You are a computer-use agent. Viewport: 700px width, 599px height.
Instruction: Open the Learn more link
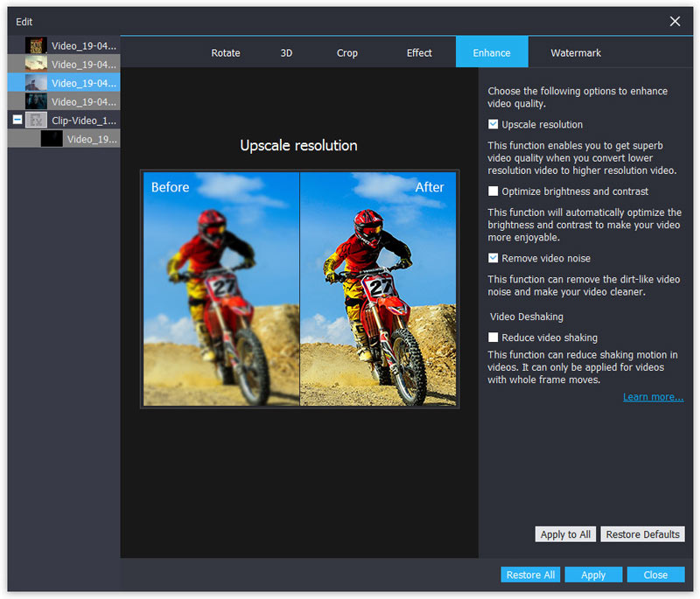(653, 397)
